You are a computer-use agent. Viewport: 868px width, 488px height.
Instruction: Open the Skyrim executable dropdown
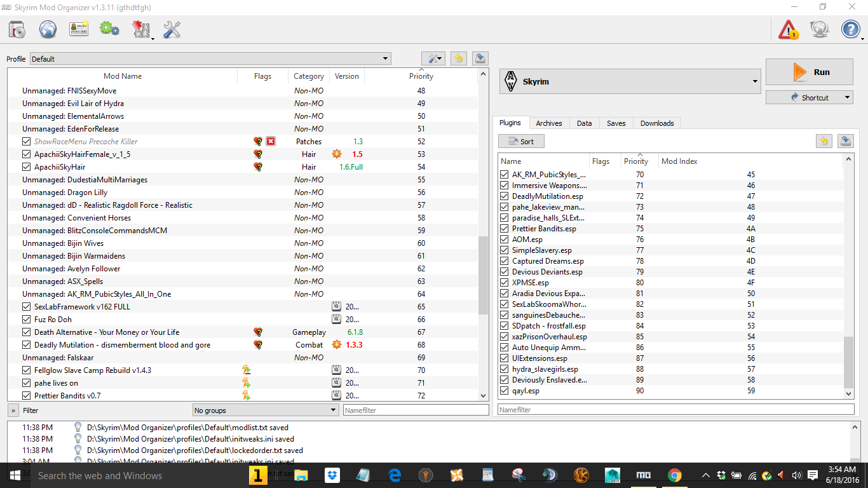click(x=630, y=82)
